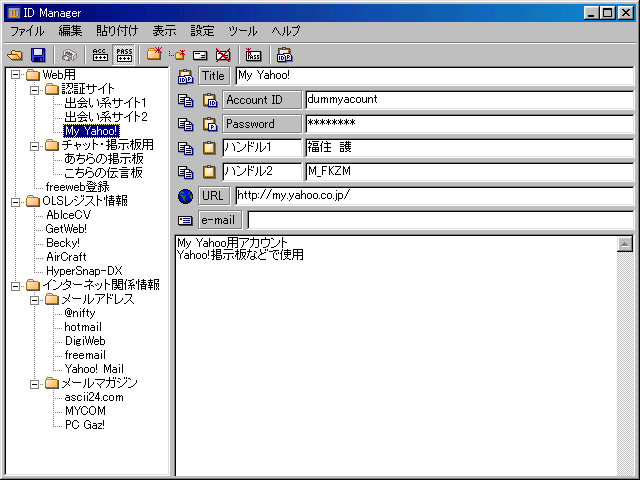
Task: Select the AbleCV entry
Action: 68,215
